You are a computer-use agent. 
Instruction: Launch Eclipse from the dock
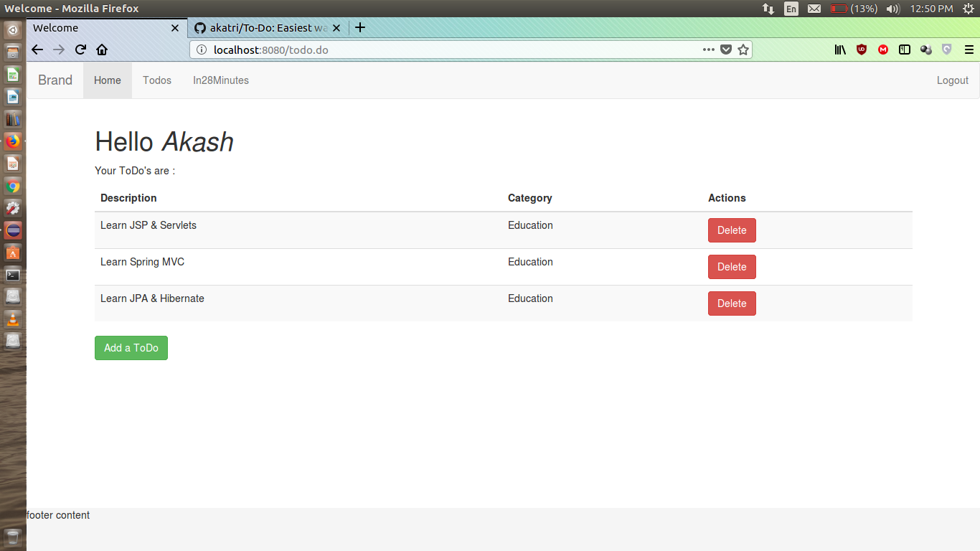(x=13, y=230)
